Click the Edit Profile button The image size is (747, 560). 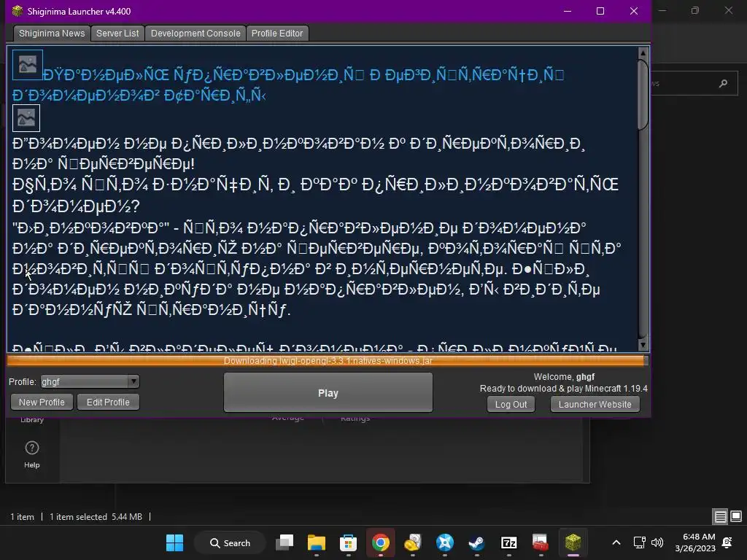click(x=108, y=402)
